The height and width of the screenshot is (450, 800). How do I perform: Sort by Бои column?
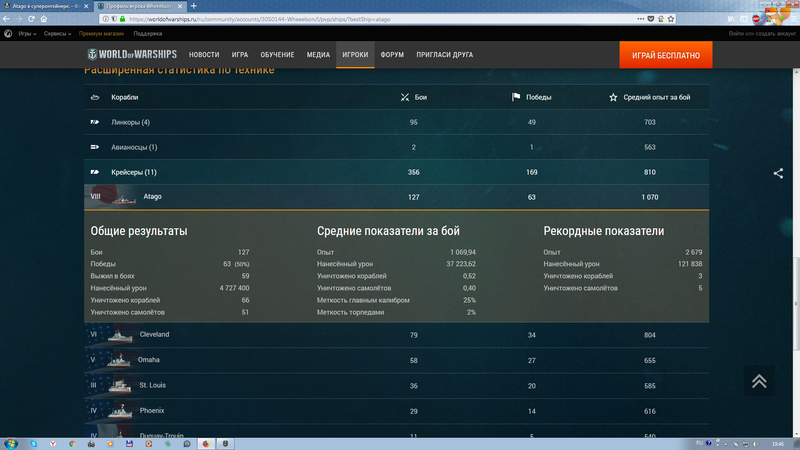click(x=414, y=97)
